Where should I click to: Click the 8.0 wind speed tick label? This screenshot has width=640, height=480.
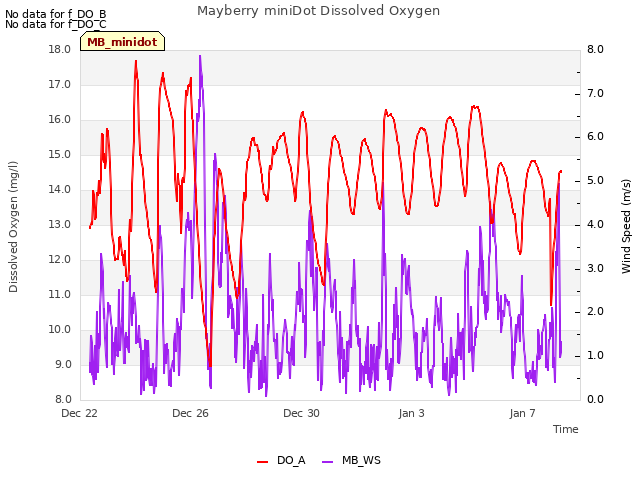tap(595, 49)
